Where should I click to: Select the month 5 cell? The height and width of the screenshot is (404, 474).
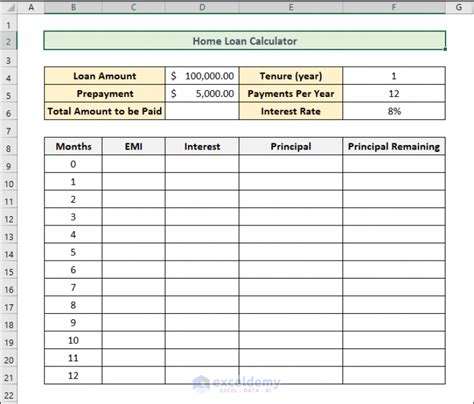point(73,252)
